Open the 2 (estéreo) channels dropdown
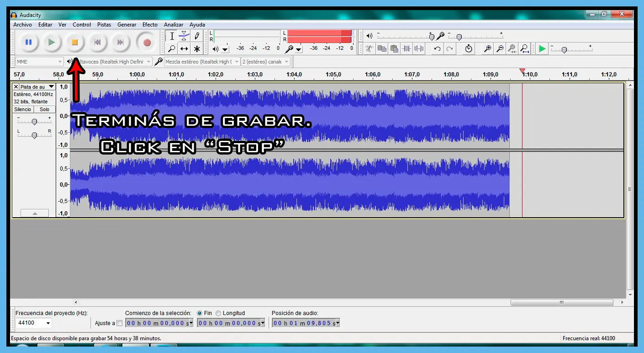This screenshot has width=644, height=353. click(x=265, y=62)
